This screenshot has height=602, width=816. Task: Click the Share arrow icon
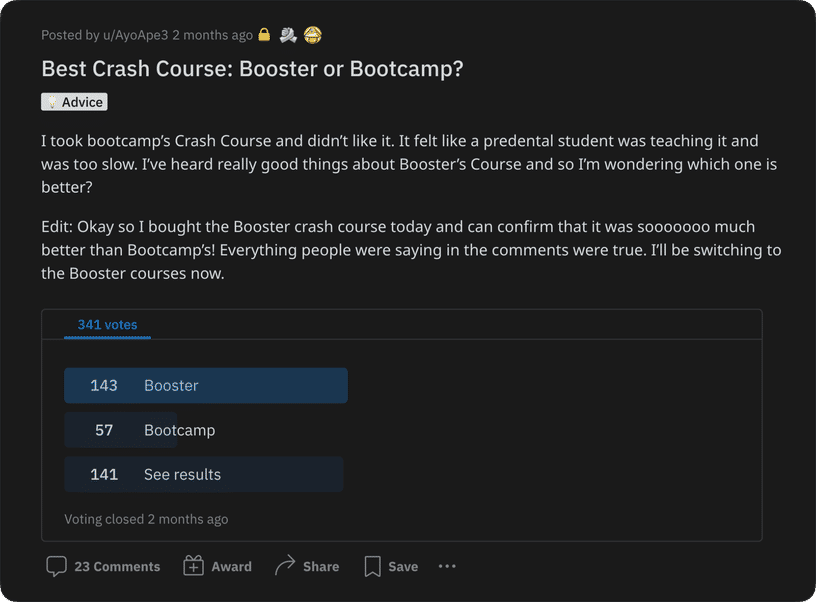pos(285,566)
